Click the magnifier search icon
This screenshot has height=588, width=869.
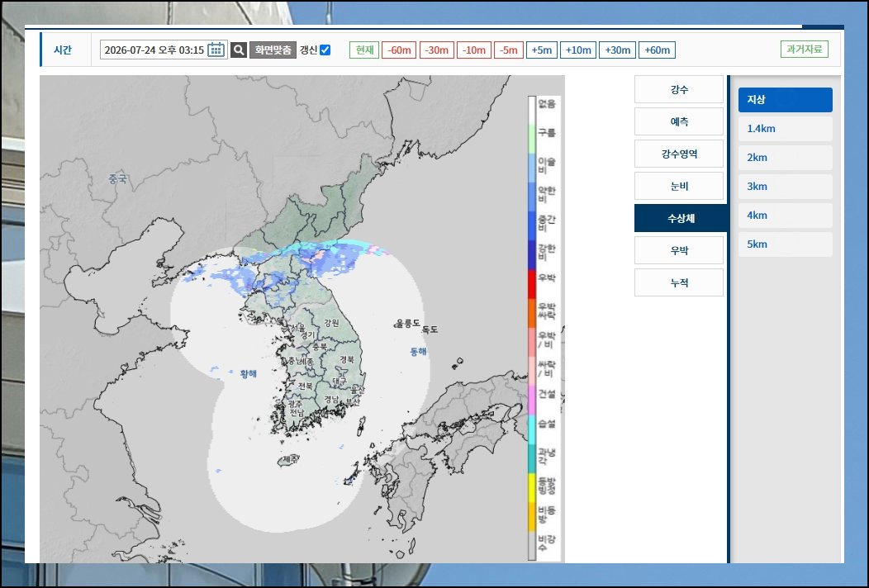tap(238, 50)
